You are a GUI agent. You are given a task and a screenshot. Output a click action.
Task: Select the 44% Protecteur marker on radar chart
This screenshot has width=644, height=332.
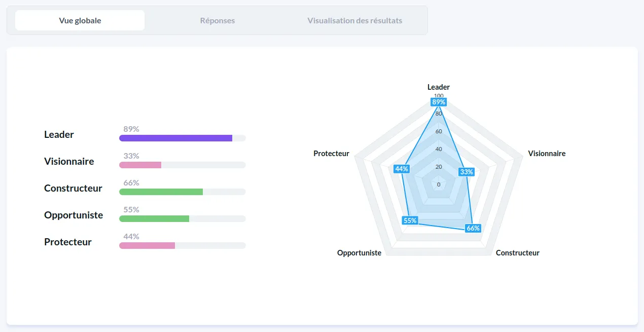(401, 168)
